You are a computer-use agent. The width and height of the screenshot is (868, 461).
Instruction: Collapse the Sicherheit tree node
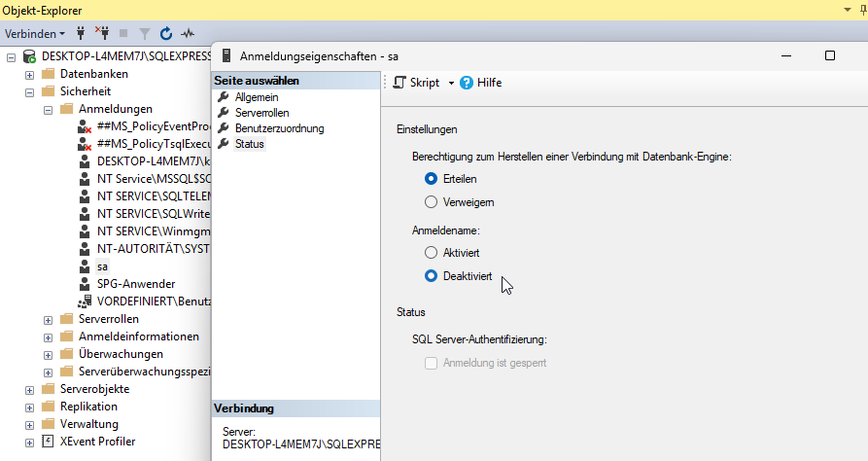tap(30, 91)
